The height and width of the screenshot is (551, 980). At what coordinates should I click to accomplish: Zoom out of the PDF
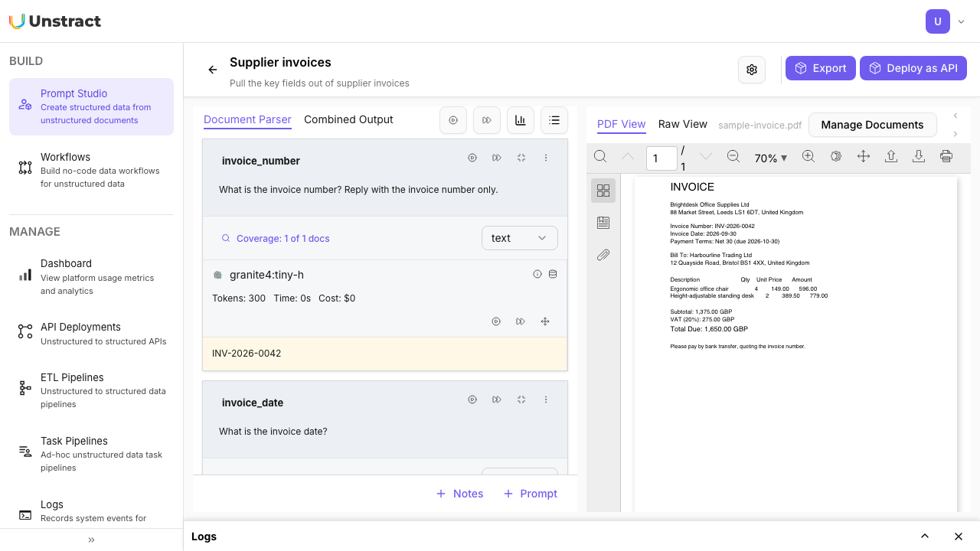coord(733,156)
